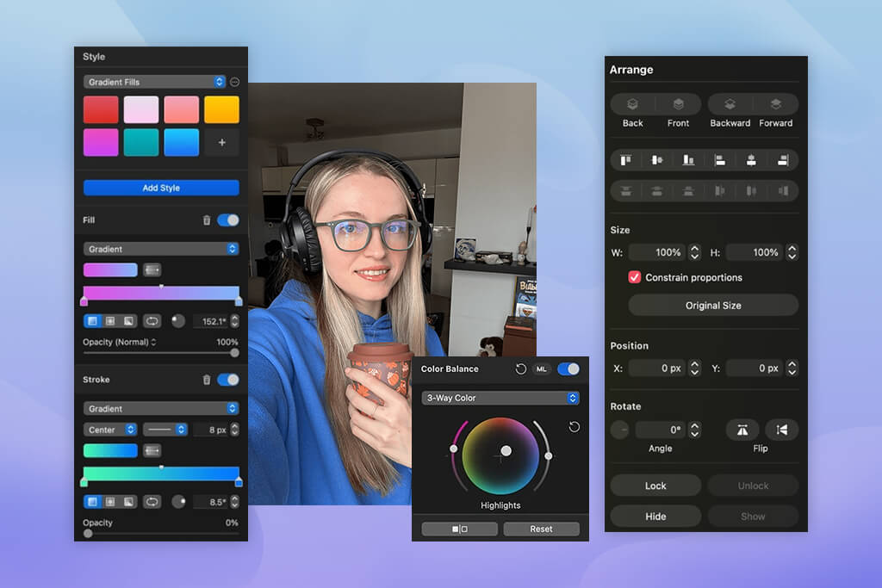Move object Forward one layer
The width and height of the screenshot is (882, 588).
point(776,104)
